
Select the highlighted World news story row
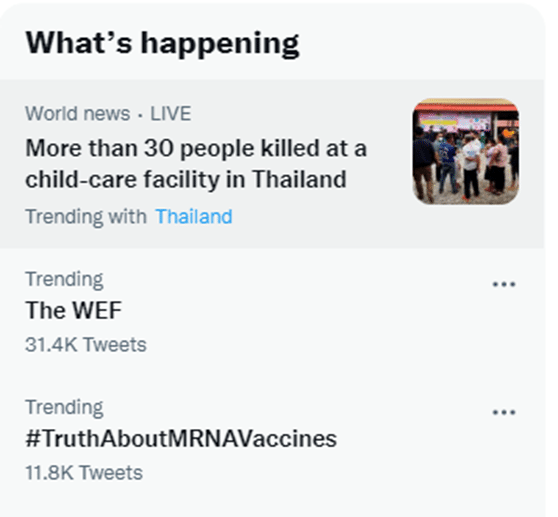[x=272, y=164]
